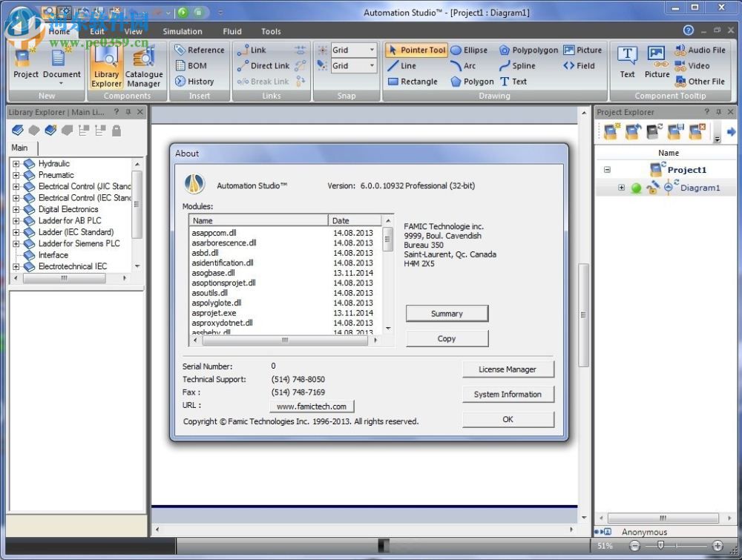Add a Picture component tooltip
This screenshot has height=560, width=742.
[657, 62]
